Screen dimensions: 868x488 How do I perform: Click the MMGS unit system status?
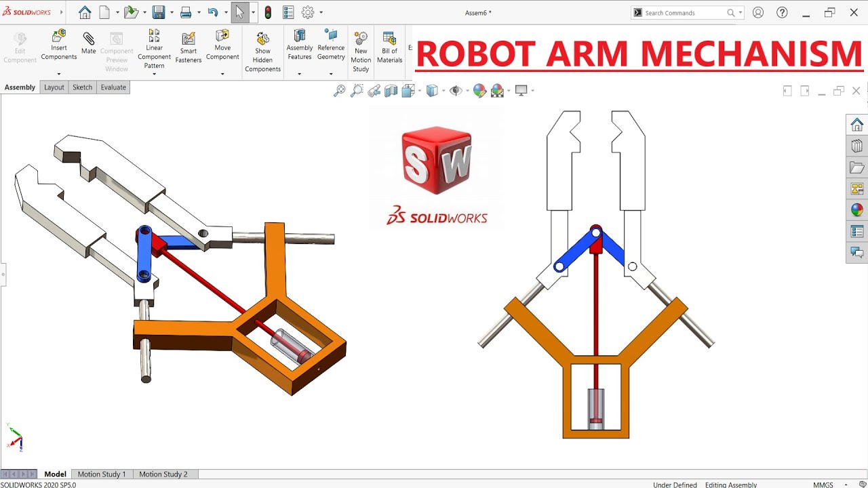(x=823, y=485)
